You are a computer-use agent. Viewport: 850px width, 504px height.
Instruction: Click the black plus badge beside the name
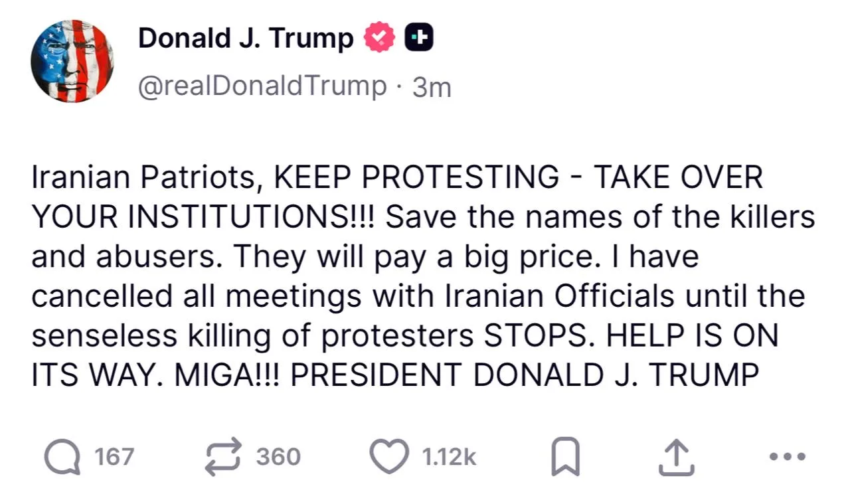(x=419, y=39)
